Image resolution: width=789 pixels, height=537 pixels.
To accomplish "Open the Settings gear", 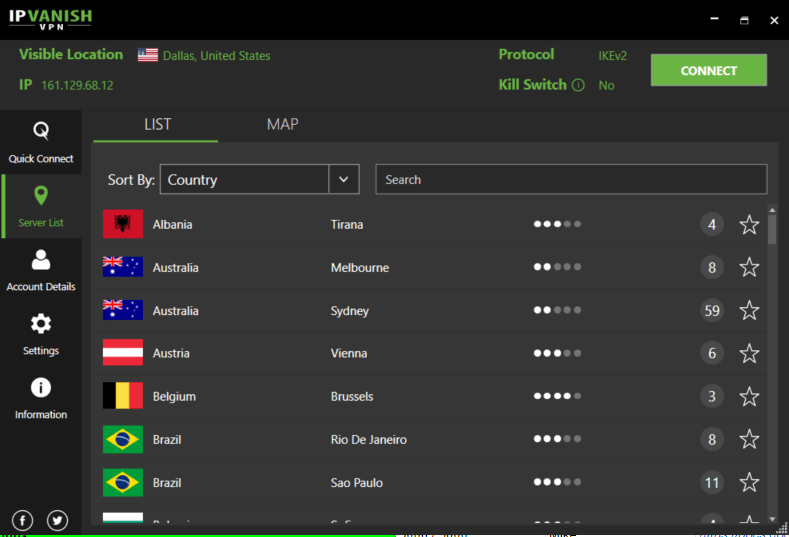I will (x=41, y=334).
